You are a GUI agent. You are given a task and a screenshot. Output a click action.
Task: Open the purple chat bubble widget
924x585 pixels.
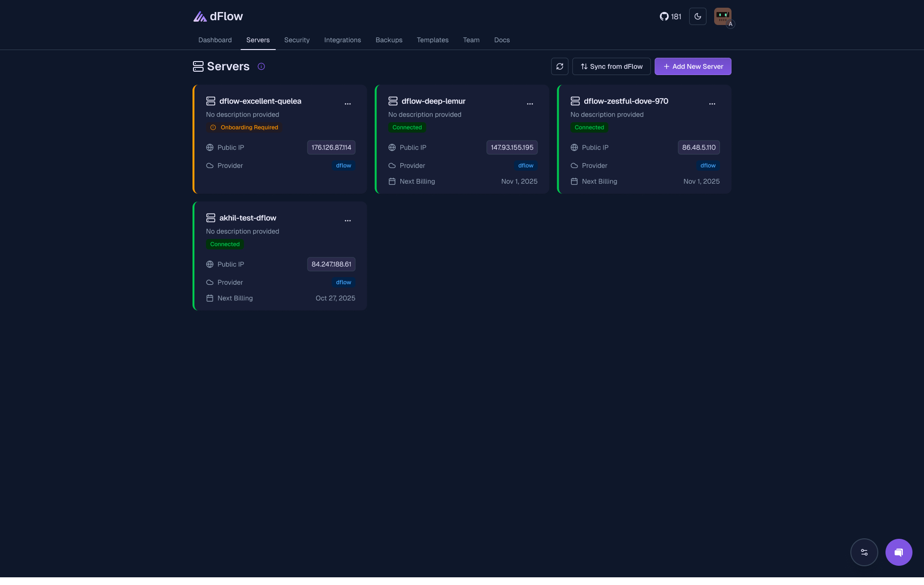(898, 552)
